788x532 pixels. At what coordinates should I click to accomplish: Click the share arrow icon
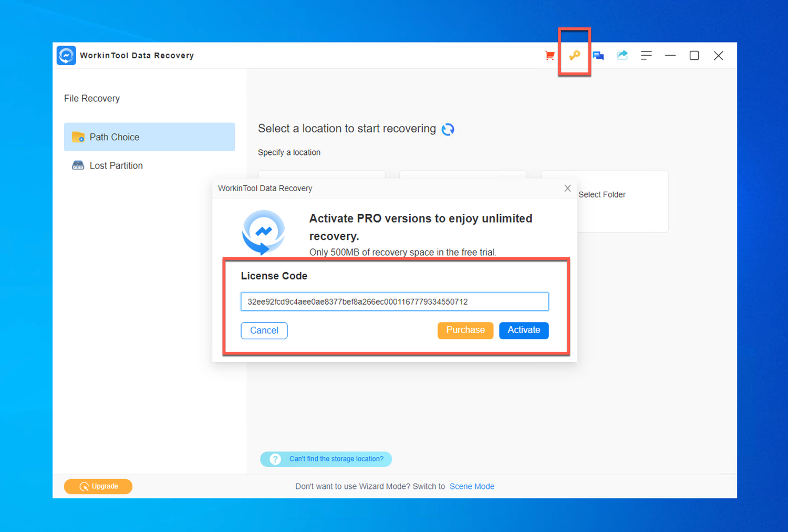(x=623, y=55)
